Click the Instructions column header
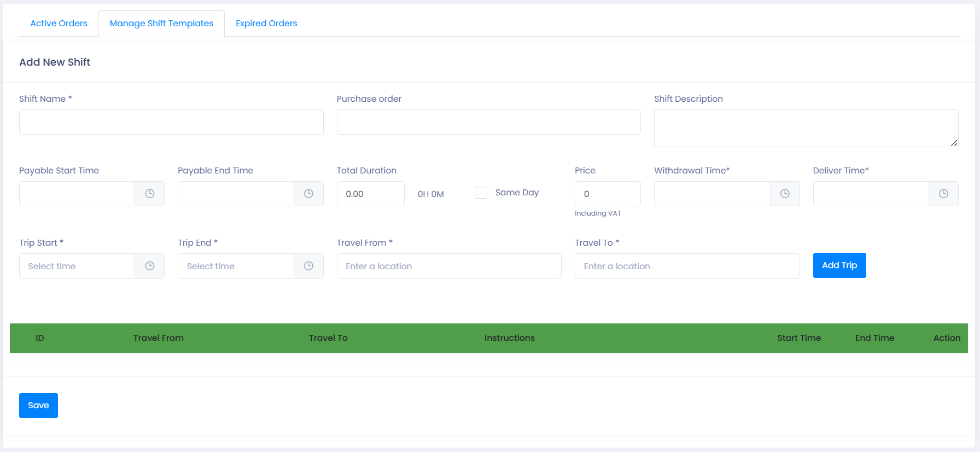Screen dimensions: 980x452 click(510, 338)
